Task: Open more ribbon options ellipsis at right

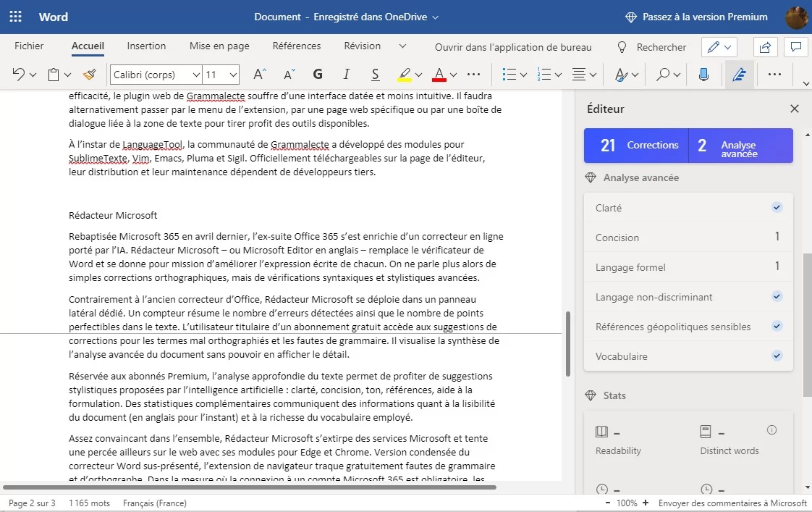Action: pyautogui.click(x=774, y=75)
